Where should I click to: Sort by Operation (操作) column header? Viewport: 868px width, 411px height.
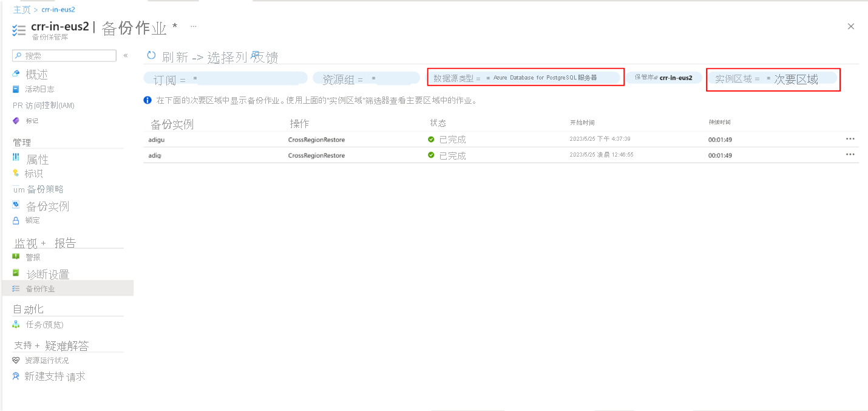[300, 123]
